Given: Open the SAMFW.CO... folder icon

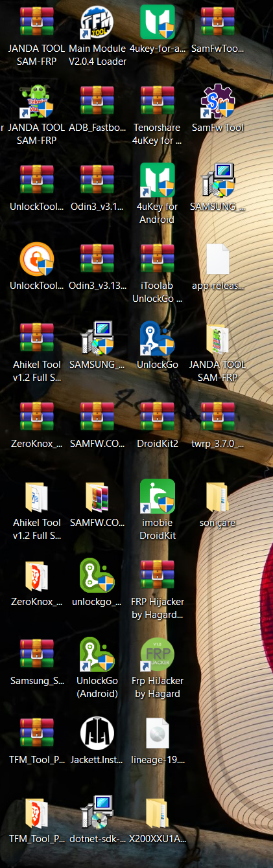Looking at the screenshot, I should [x=97, y=496].
